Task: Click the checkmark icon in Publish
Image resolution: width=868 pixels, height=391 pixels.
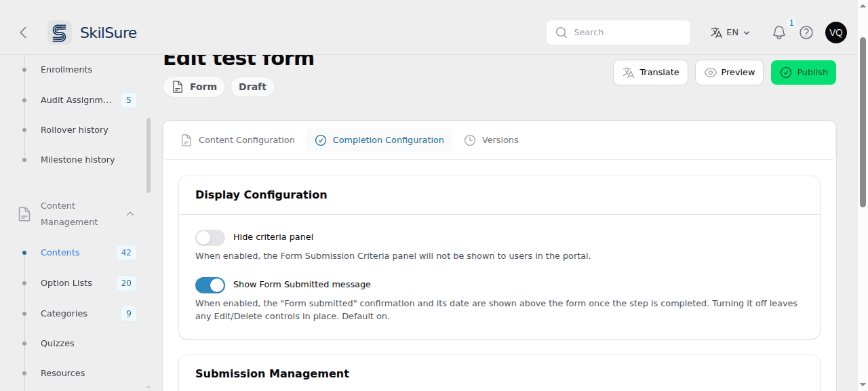Action: (786, 73)
